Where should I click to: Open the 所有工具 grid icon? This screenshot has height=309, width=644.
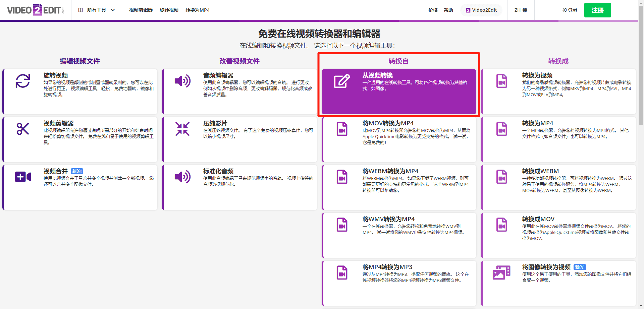(80, 10)
